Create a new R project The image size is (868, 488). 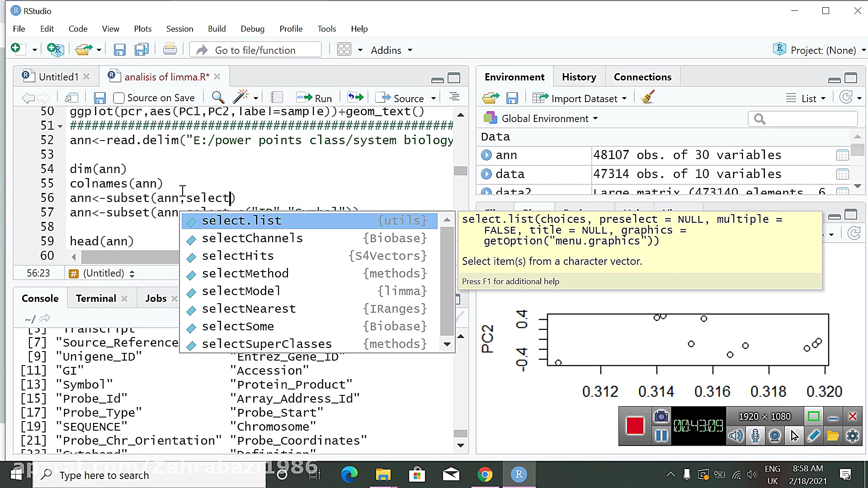pyautogui.click(x=56, y=50)
